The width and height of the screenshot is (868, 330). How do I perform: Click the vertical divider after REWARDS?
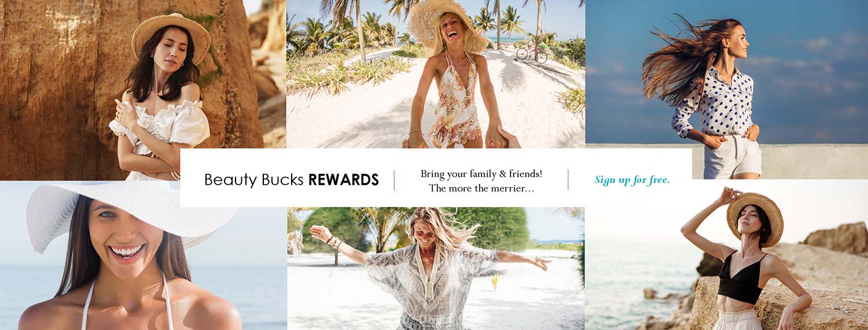click(x=394, y=180)
